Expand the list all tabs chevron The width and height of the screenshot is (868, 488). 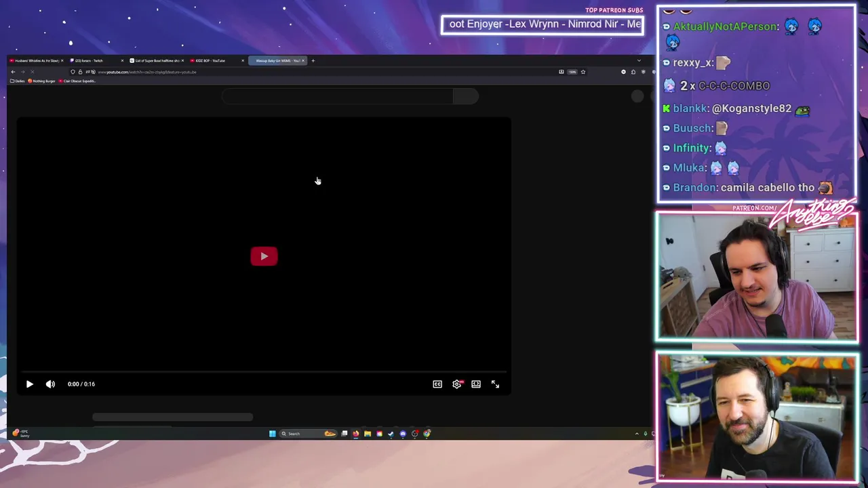(x=639, y=60)
